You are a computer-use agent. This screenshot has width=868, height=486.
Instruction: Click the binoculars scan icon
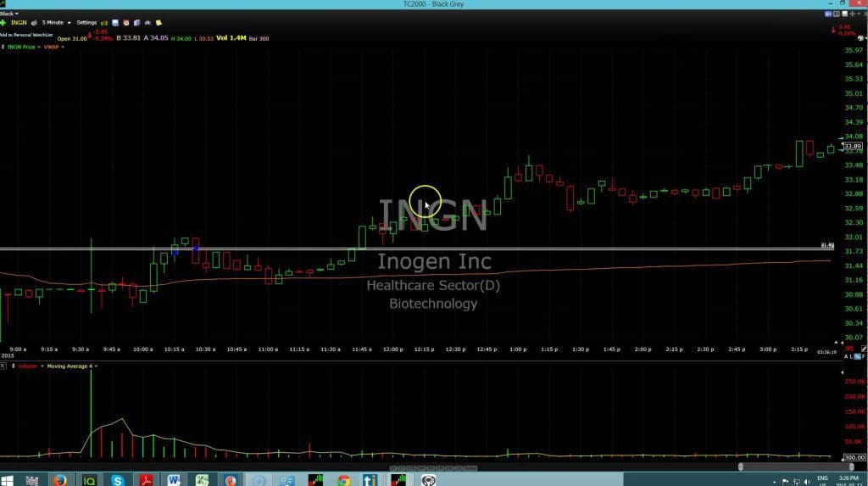coord(147,23)
